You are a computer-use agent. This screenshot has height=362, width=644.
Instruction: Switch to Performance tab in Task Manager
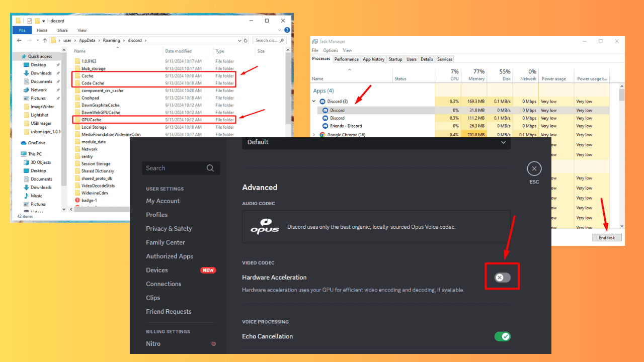click(347, 59)
